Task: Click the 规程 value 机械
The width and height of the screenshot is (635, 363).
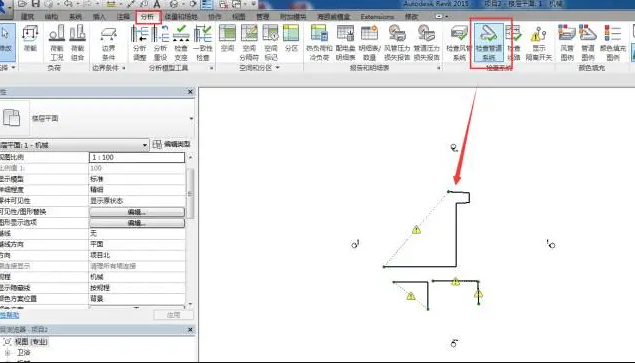Action: click(x=137, y=277)
